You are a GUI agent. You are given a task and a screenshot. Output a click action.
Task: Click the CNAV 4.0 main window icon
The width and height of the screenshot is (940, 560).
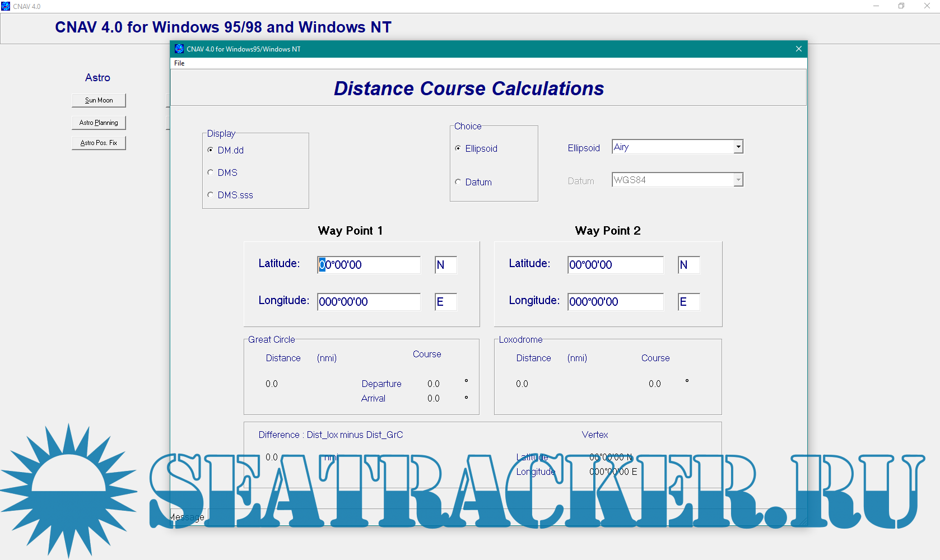(6, 6)
